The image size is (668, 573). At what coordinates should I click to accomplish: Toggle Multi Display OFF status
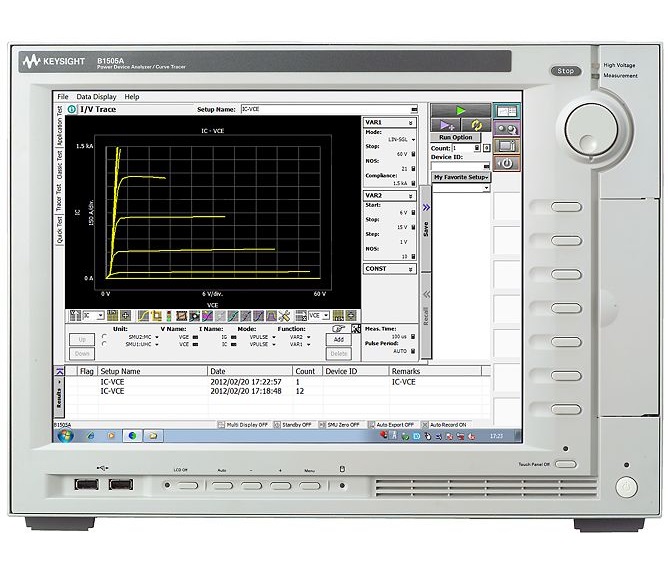coord(243,425)
